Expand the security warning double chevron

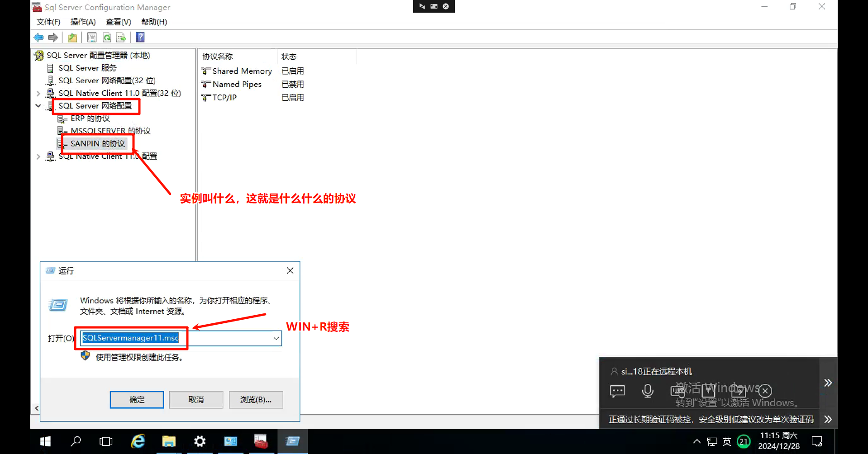tap(828, 419)
